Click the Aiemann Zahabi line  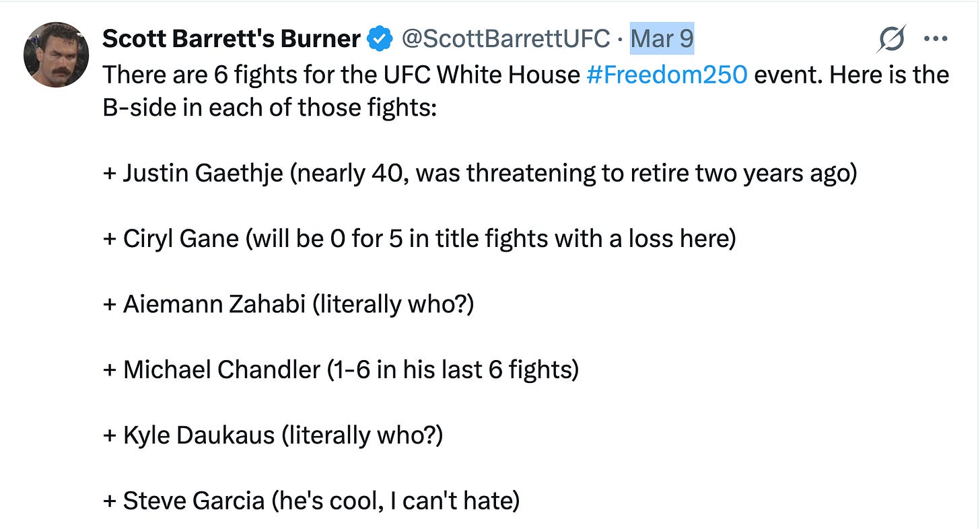289,304
